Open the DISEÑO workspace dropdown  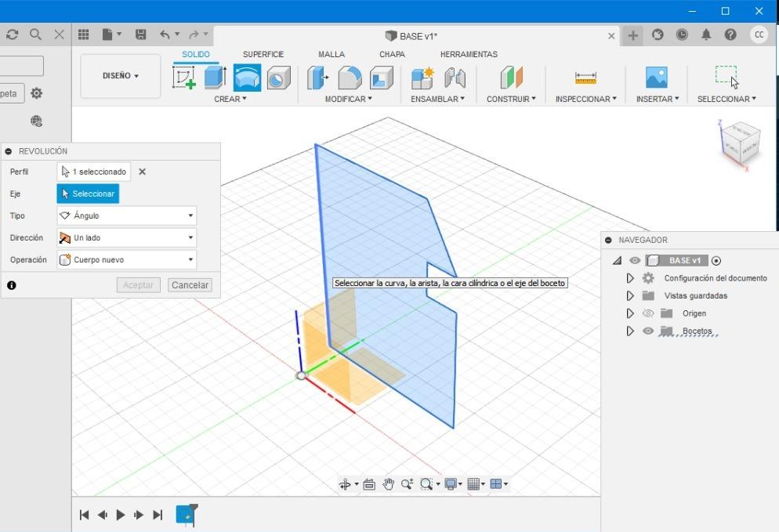click(120, 76)
